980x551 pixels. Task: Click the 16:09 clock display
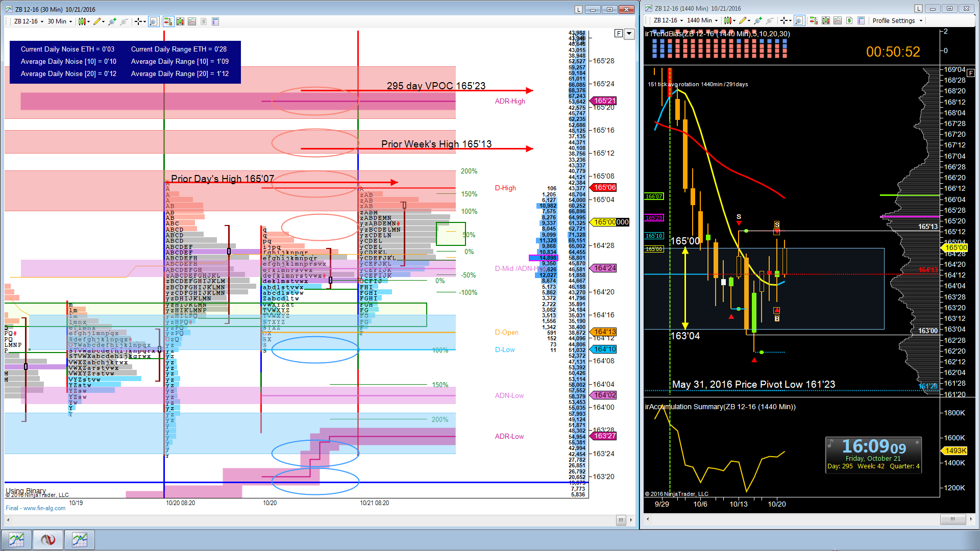click(873, 446)
